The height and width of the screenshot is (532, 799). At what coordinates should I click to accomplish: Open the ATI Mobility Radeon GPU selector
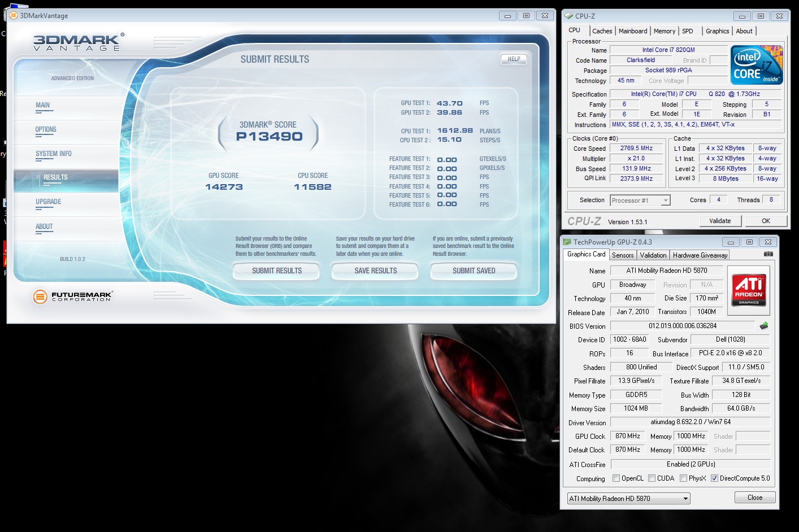[x=629, y=499]
